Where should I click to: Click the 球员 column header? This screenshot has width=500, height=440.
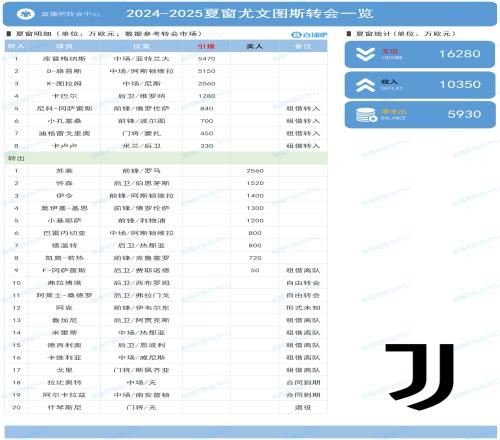[64, 46]
